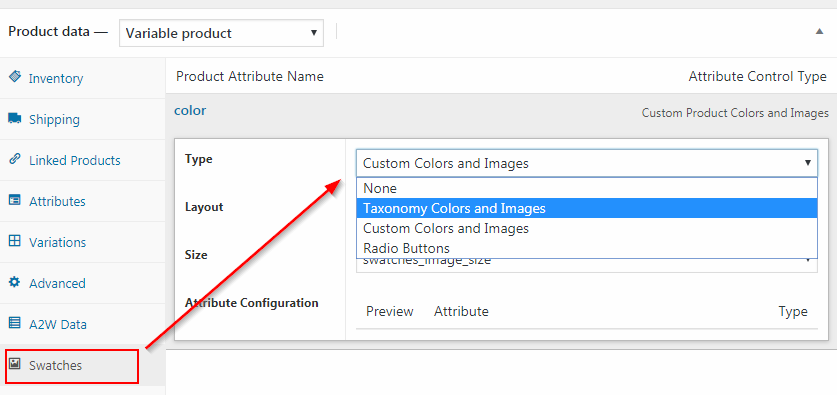Click the Size field label
The height and width of the screenshot is (395, 837).
click(196, 255)
